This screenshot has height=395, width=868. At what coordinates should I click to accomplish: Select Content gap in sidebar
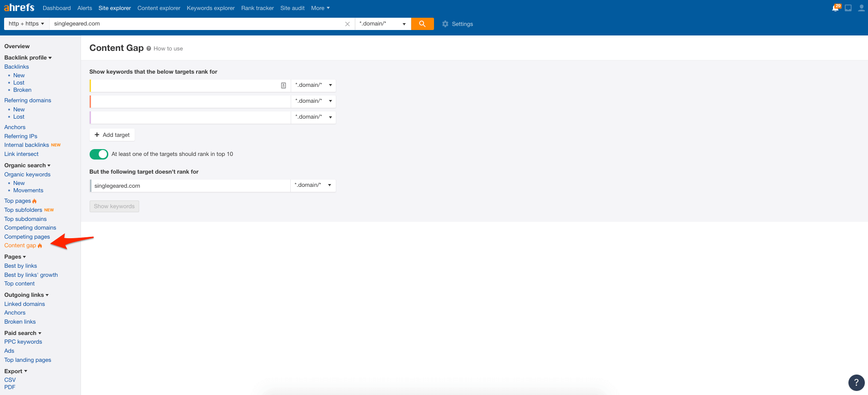(20, 245)
